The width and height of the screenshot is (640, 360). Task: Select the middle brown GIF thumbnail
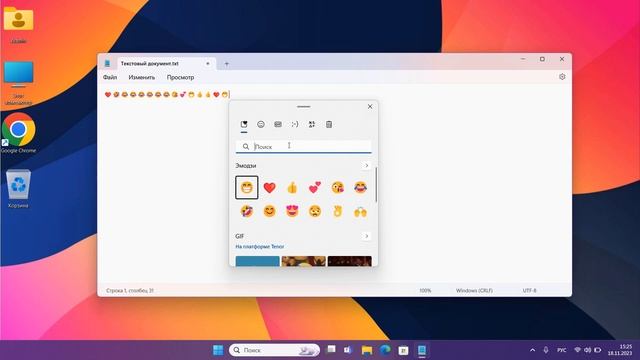click(x=304, y=261)
